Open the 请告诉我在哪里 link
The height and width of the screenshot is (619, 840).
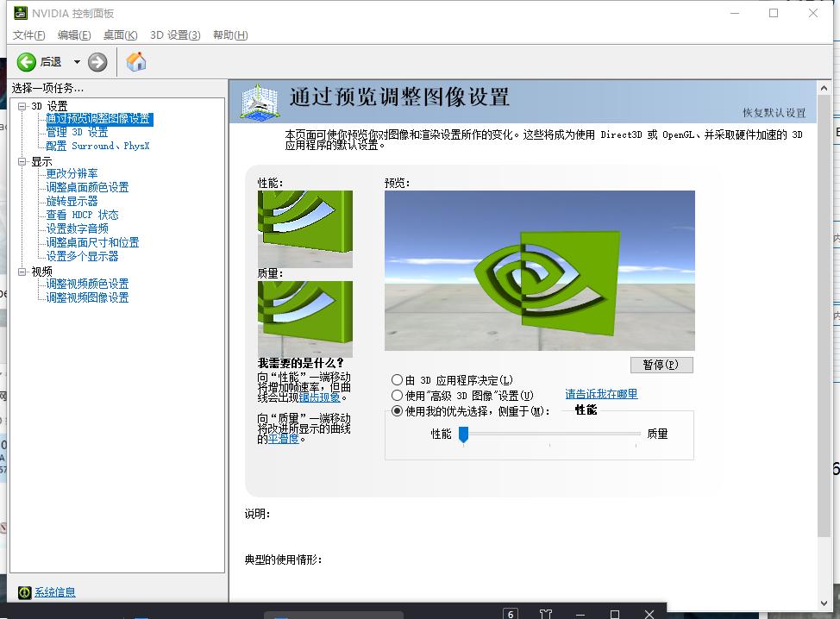coord(601,394)
